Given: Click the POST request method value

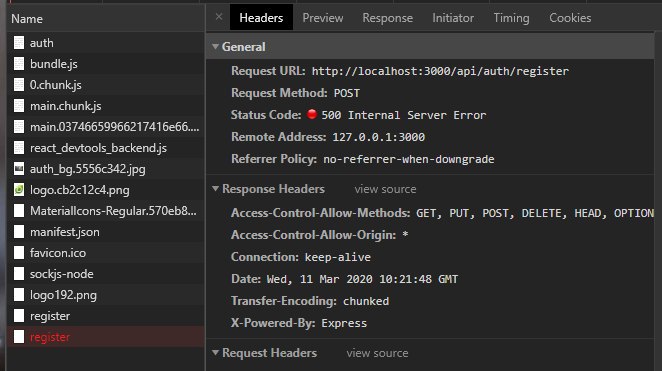Looking at the screenshot, I should [x=347, y=93].
